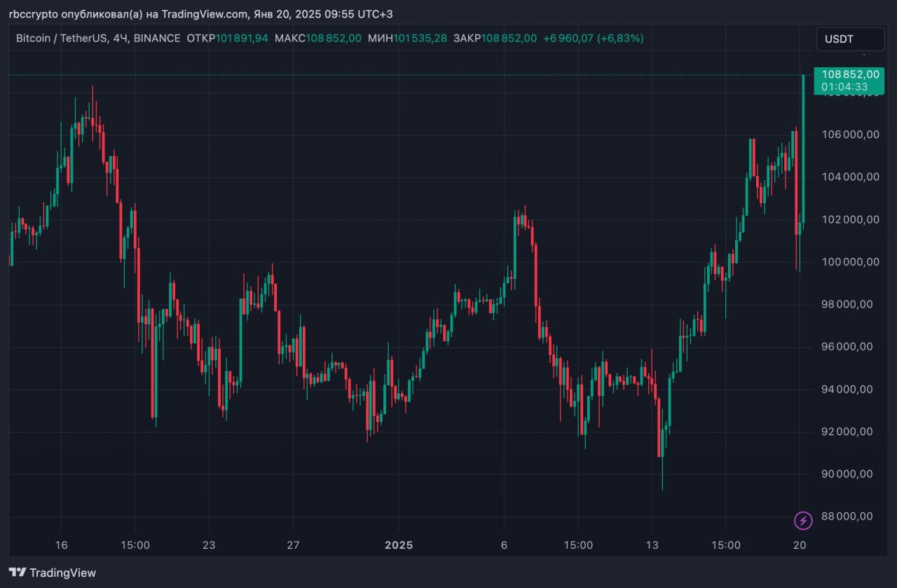Click the 104 000,00 price axis label
The image size is (897, 588).
[851, 177]
